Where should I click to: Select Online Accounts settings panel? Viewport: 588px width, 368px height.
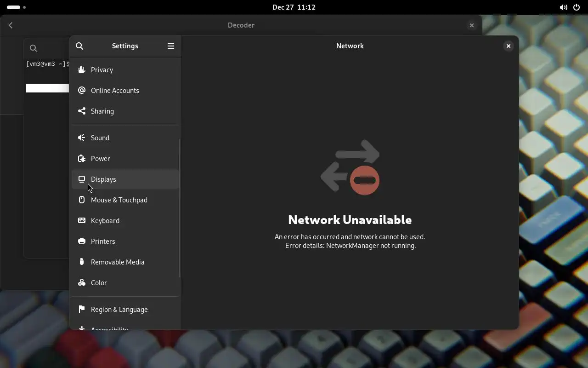(x=125, y=90)
